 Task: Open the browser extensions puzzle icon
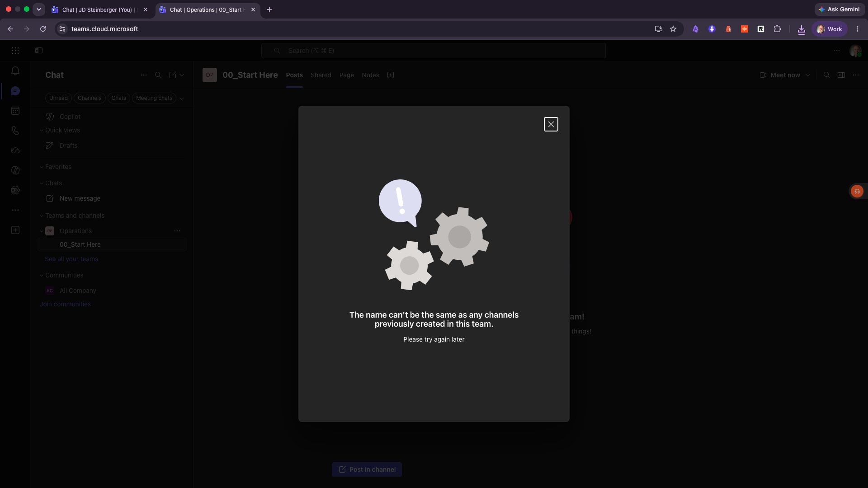click(x=777, y=29)
